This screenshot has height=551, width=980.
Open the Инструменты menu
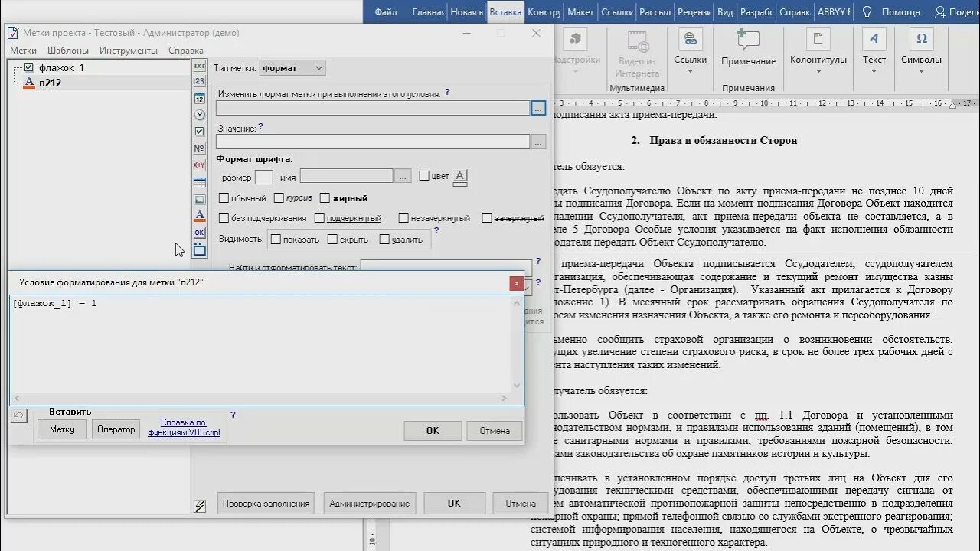[129, 51]
